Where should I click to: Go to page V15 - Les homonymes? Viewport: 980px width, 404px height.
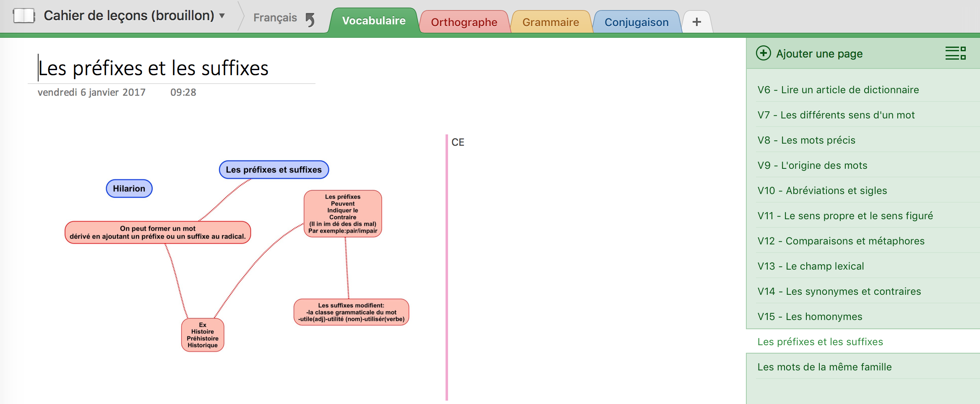(x=810, y=317)
